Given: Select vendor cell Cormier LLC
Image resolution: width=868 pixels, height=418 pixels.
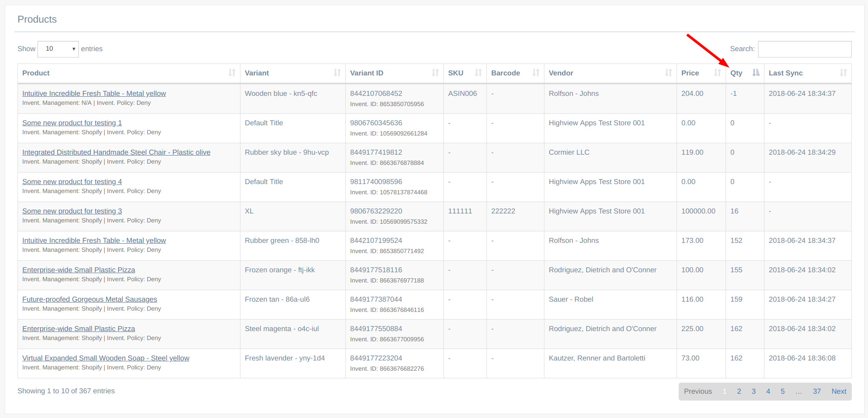Looking at the screenshot, I should pos(569,152).
